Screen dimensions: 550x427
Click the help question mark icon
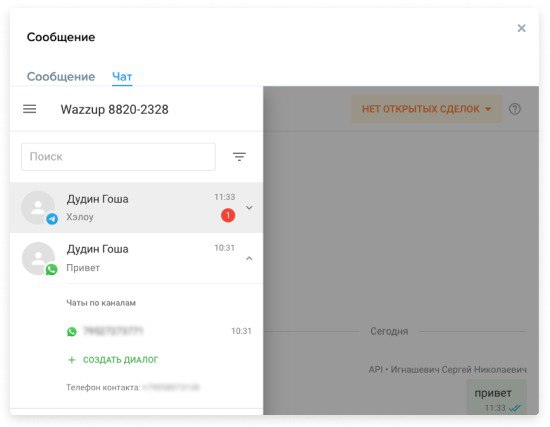[x=515, y=109]
